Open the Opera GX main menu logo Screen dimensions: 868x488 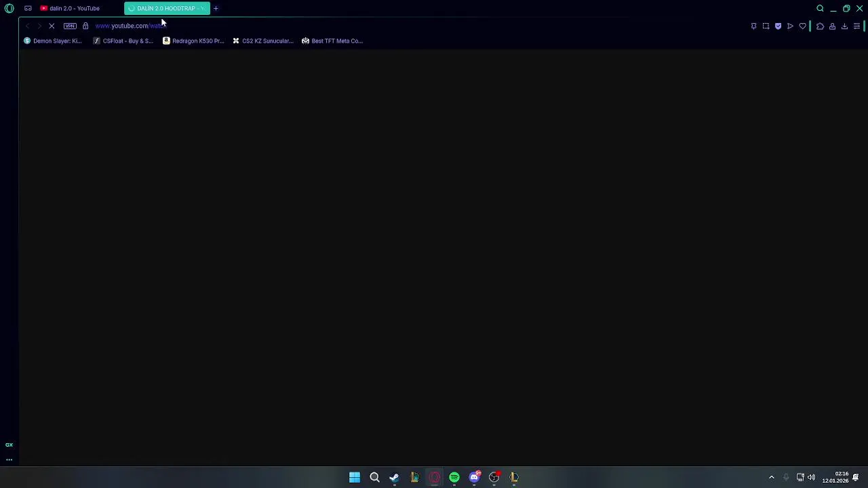[x=9, y=8]
